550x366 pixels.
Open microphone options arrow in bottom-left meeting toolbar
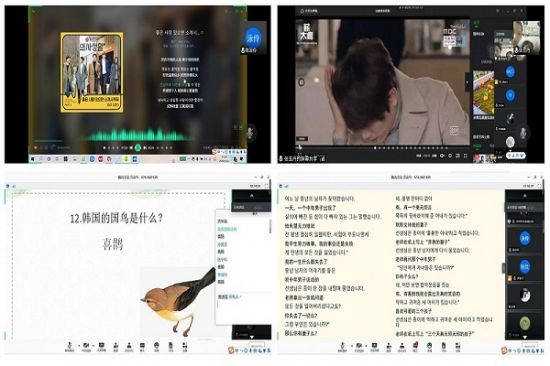[79, 346]
